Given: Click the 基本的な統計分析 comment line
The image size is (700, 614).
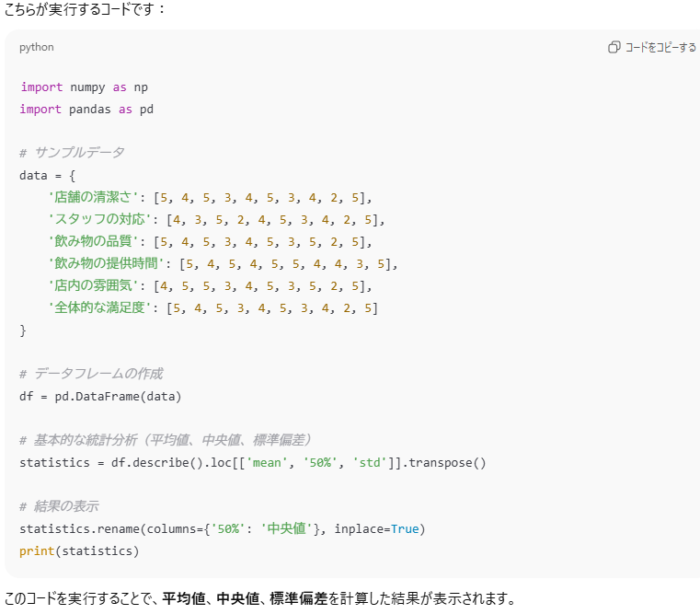Looking at the screenshot, I should 166,440.
